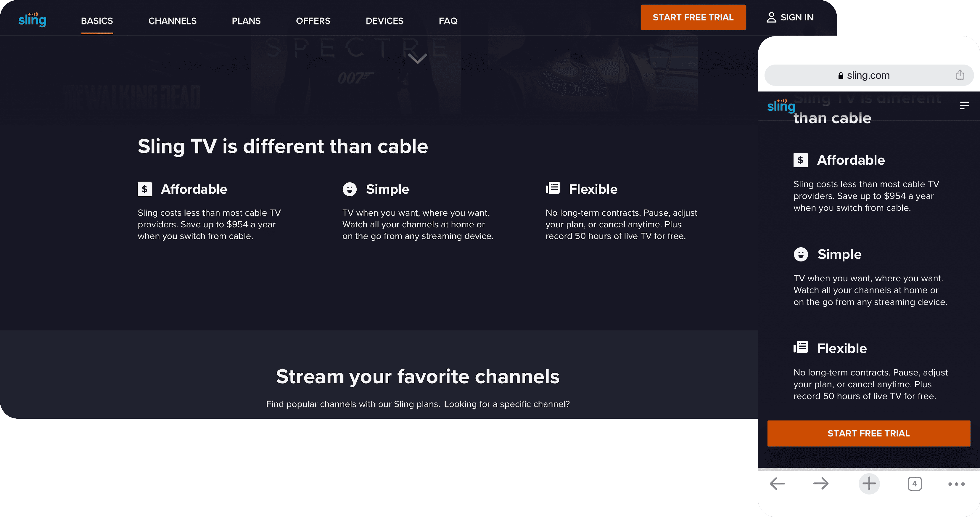This screenshot has width=980, height=517.
Task: Click the Sling logo in desktop header
Action: pyautogui.click(x=32, y=20)
